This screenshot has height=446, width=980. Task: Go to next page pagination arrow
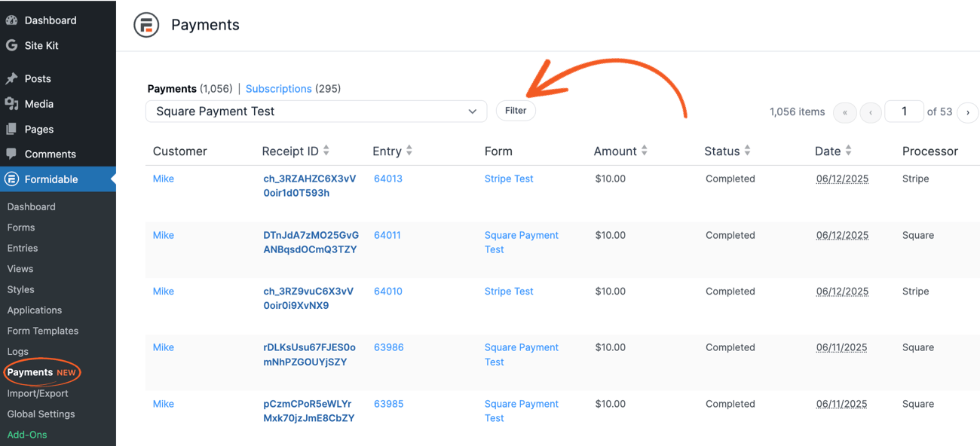coord(968,112)
